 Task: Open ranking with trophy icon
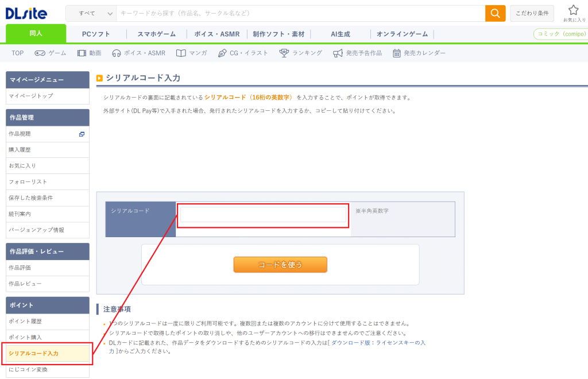pos(300,53)
